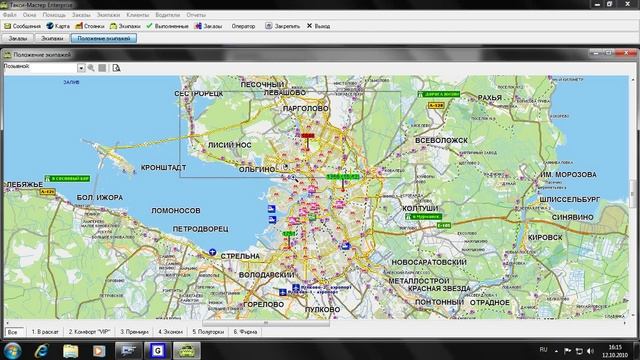Screen dimensions: 640x360
Task: Click the lower ship port icon in bay
Action: click(272, 220)
